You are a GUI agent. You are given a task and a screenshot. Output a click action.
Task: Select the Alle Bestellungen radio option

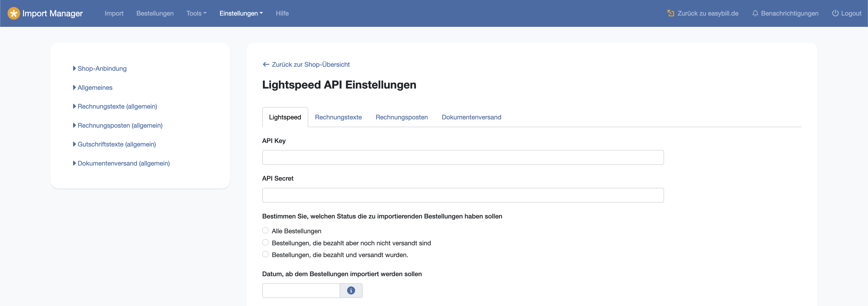click(265, 231)
